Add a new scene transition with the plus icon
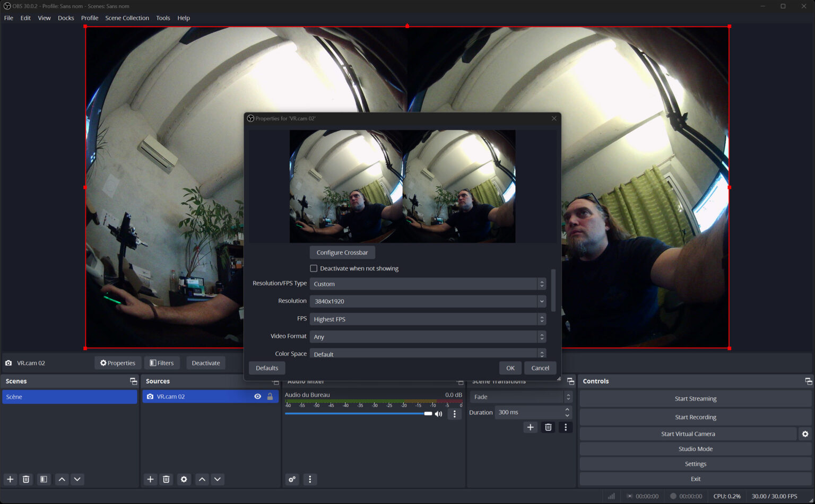815x504 pixels. tap(531, 427)
